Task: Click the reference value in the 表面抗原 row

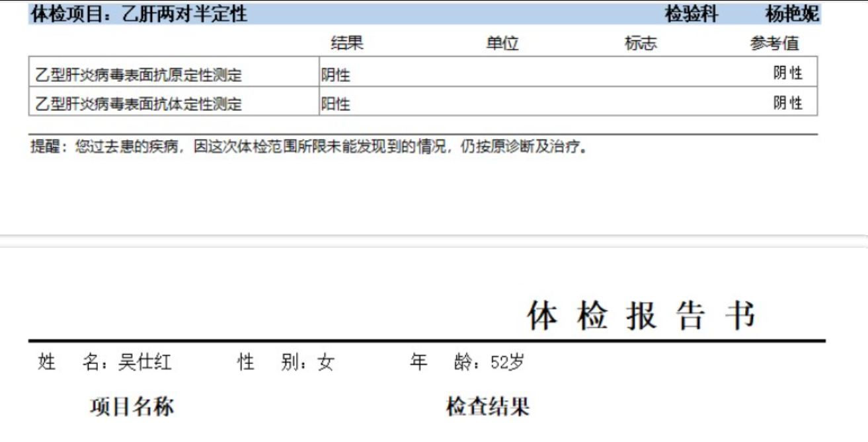Action: point(787,73)
